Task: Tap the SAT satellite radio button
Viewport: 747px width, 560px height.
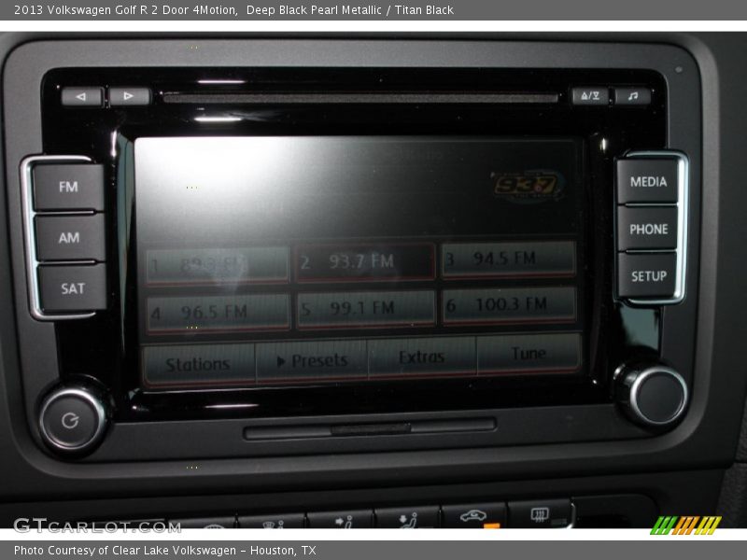Action: (x=73, y=288)
